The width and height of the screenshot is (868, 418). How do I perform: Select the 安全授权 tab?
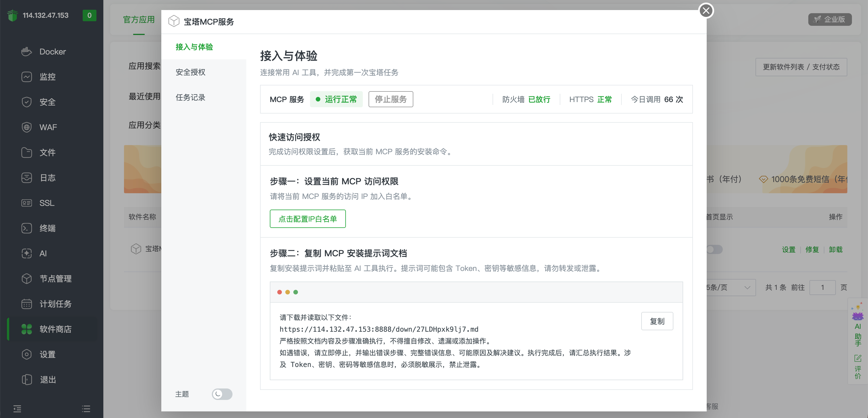tap(204, 72)
